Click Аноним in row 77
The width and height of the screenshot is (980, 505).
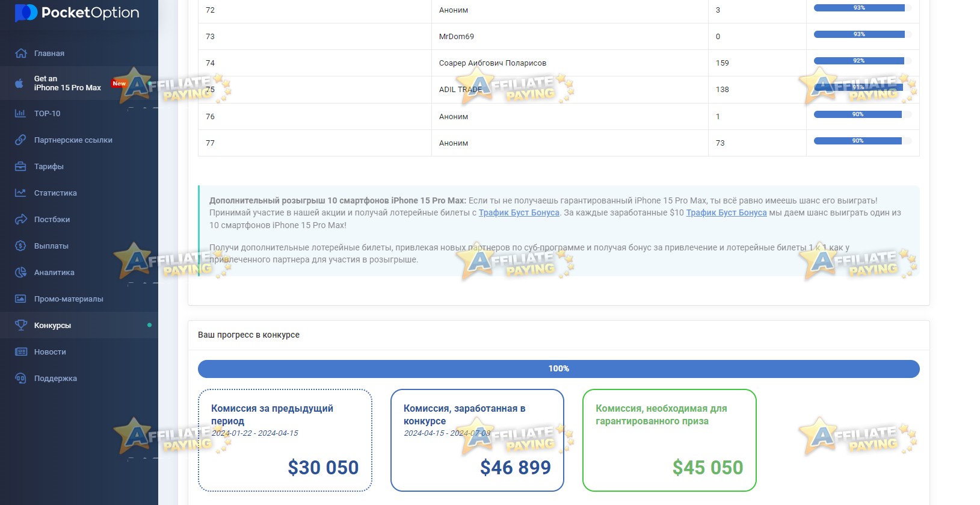point(454,143)
